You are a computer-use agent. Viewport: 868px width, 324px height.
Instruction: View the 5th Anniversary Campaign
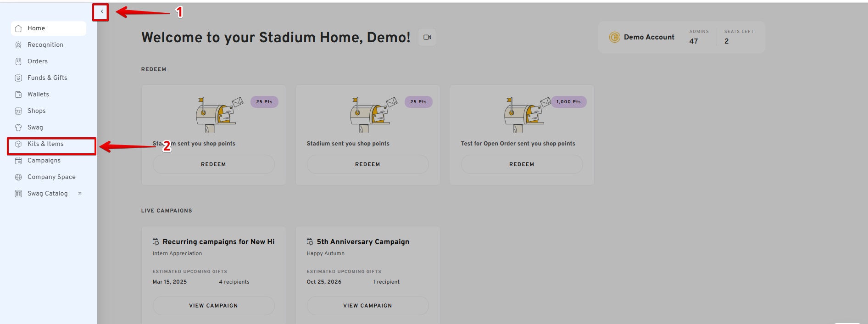click(367, 306)
